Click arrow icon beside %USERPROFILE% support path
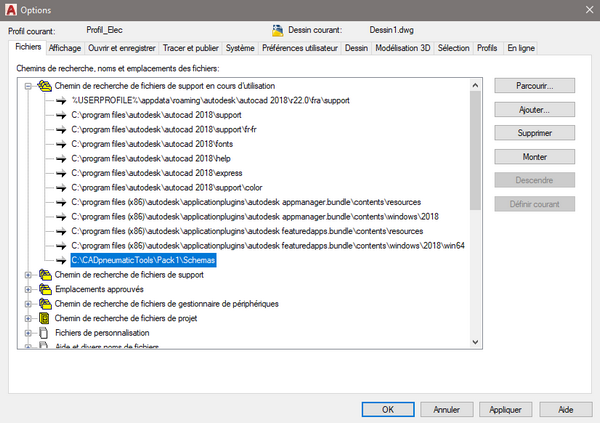 61,101
